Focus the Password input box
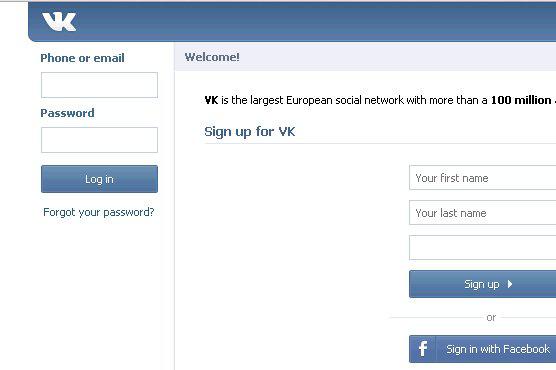 pos(99,140)
